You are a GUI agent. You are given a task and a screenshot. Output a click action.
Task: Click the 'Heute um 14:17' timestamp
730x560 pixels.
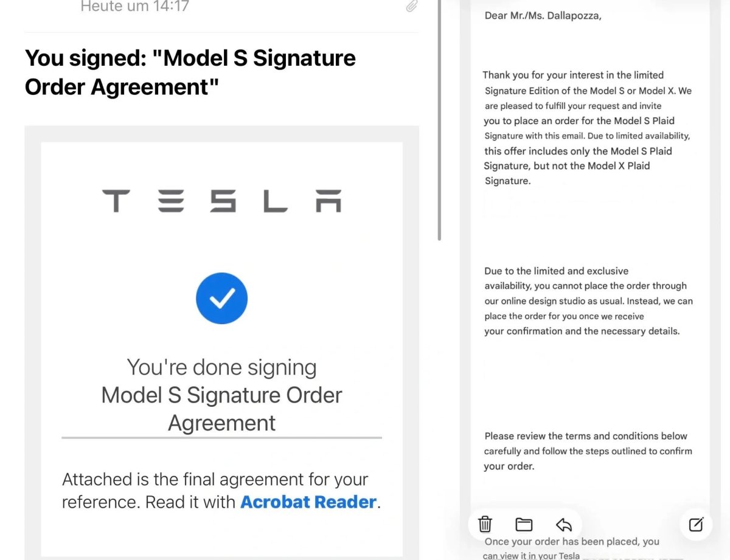click(134, 7)
